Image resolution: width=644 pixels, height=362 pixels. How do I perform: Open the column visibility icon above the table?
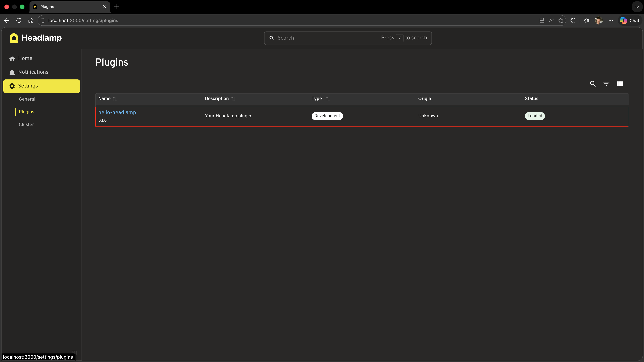620,84
